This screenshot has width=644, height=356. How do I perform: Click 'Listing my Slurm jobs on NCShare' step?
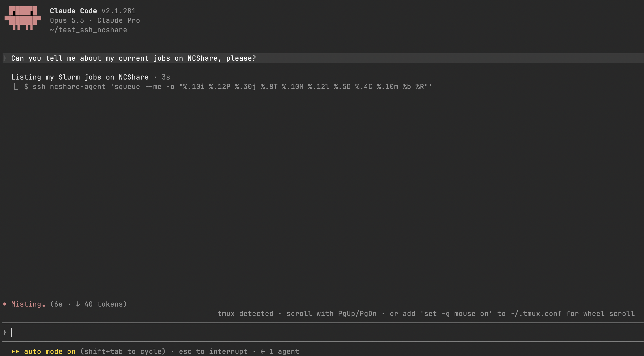tap(80, 77)
